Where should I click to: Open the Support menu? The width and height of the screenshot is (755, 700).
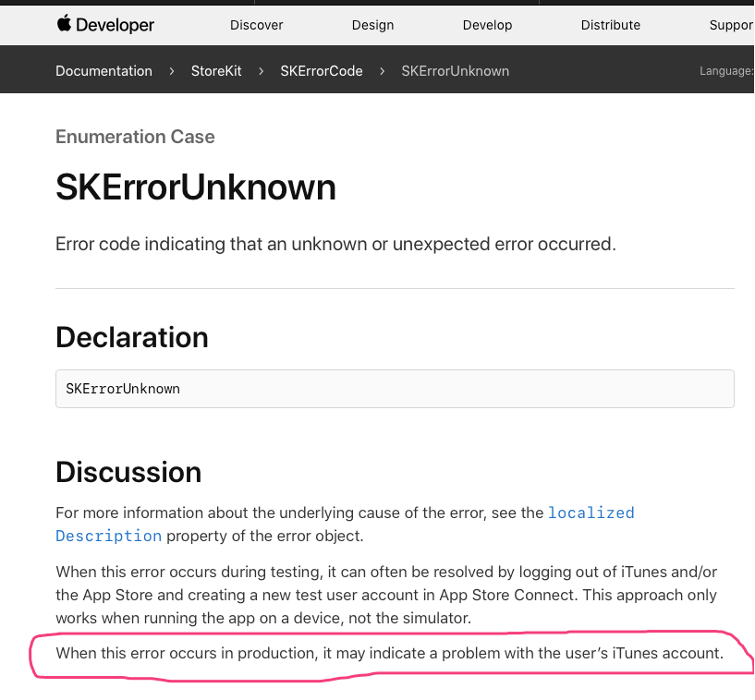coord(731,25)
